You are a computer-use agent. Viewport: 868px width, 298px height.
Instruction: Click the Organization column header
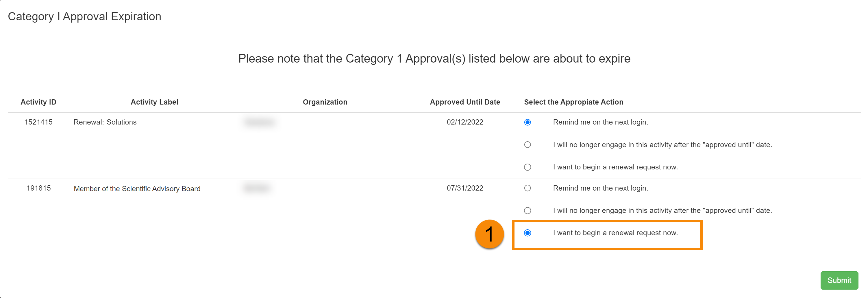[x=325, y=102]
